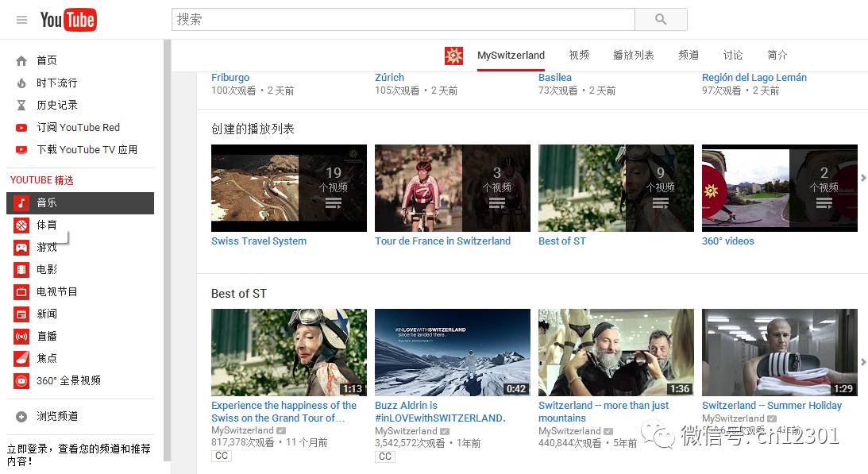This screenshot has height=474, width=868.
Task: Open the Best of ST playlist title link
Action: [x=562, y=241]
